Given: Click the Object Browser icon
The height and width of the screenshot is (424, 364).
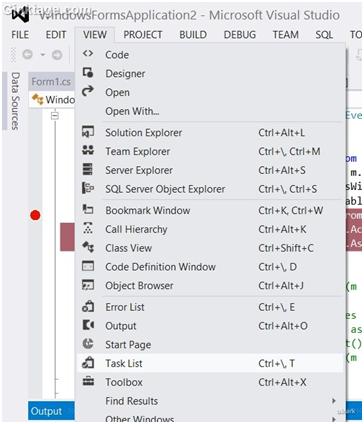Looking at the screenshot, I should (x=88, y=285).
